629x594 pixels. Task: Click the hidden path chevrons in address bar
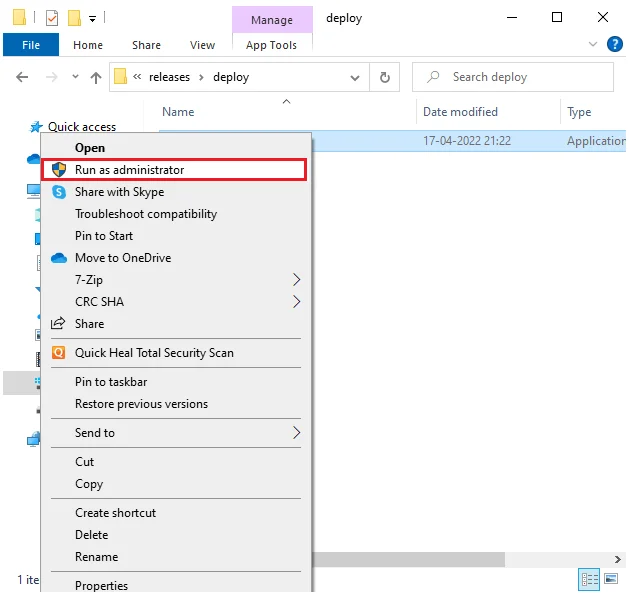[x=137, y=77]
